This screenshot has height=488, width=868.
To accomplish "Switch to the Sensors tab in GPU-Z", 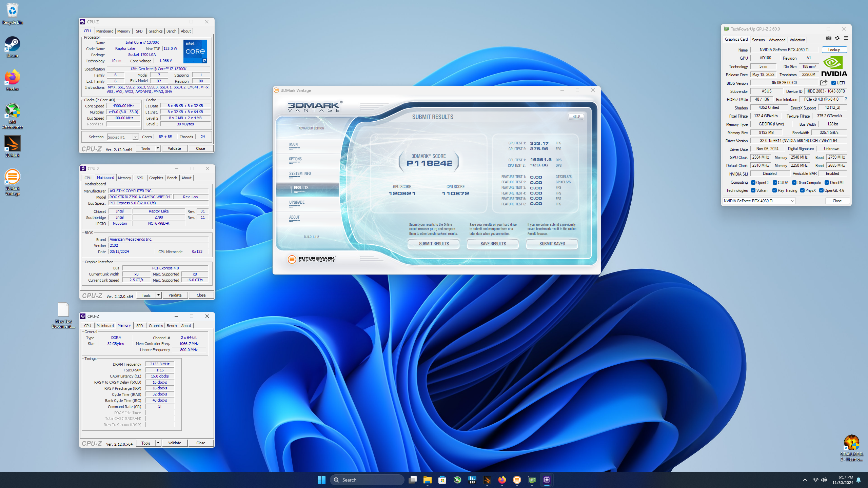I will click(758, 40).
